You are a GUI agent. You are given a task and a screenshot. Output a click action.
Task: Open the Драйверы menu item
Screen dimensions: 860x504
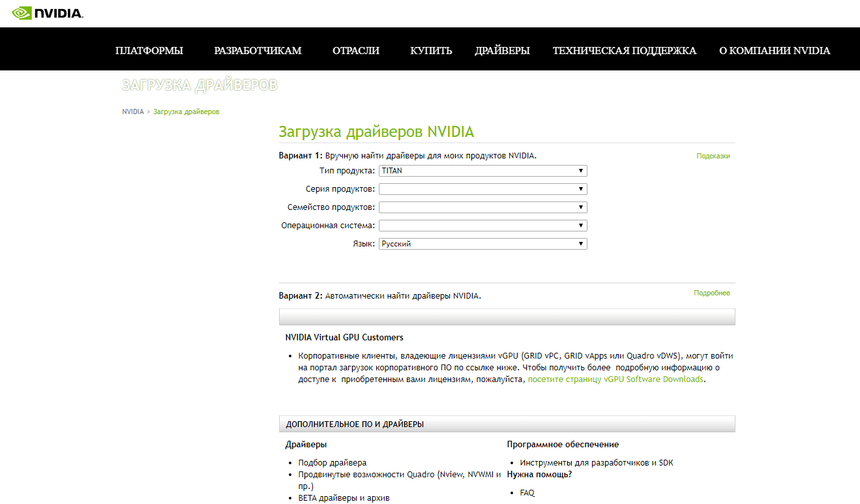click(502, 51)
